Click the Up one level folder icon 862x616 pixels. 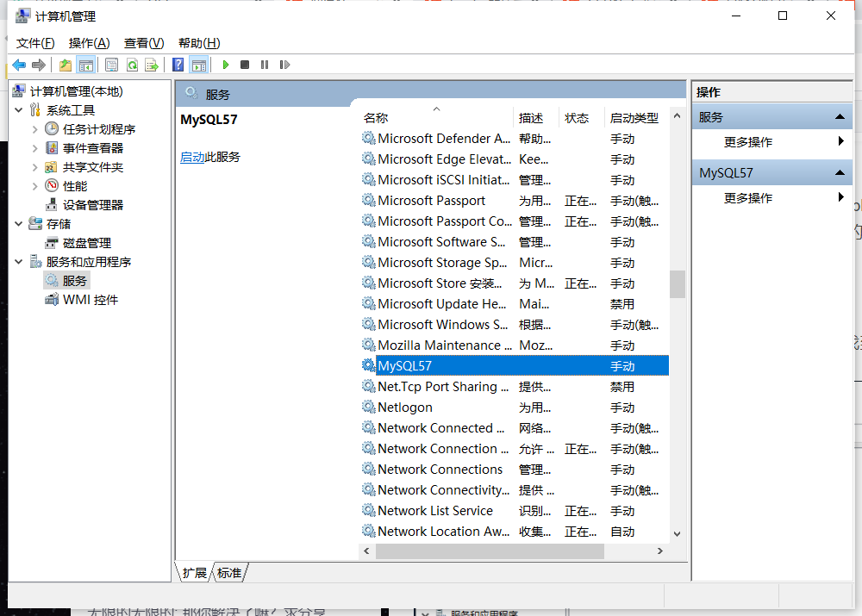pyautogui.click(x=66, y=65)
